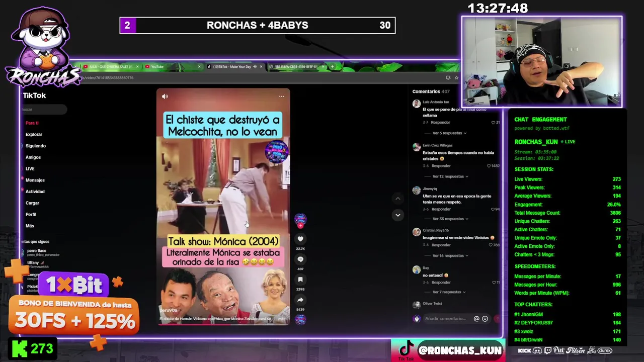Click the browser address bar URL
The height and width of the screenshot is (362, 644).
coord(108,77)
